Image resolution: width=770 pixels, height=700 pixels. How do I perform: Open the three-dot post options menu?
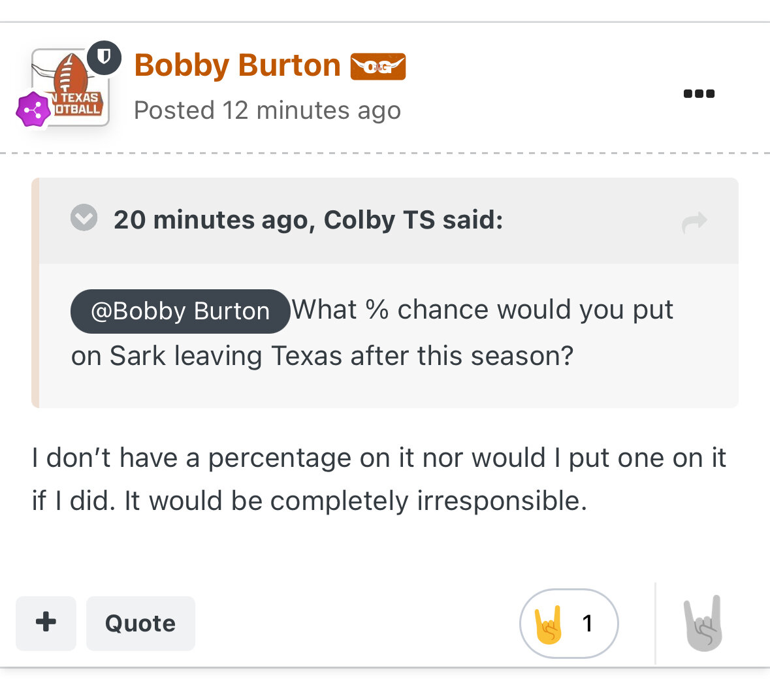pos(699,93)
